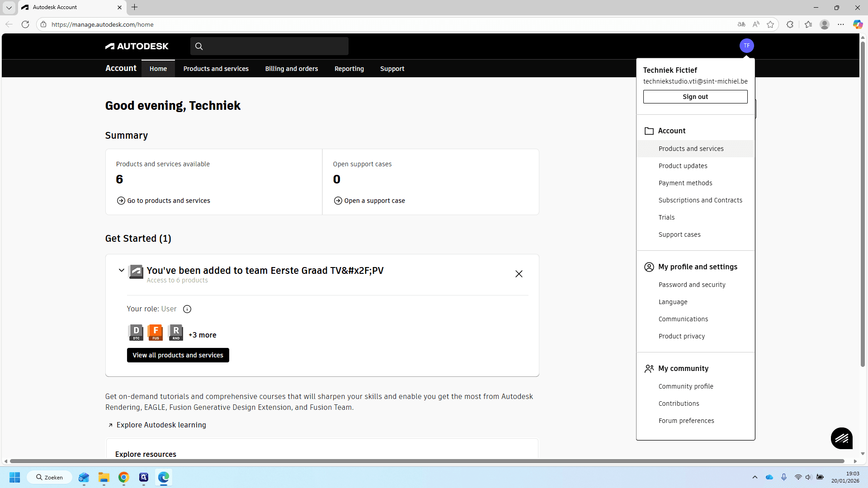Image resolution: width=868 pixels, height=488 pixels.
Task: Open browser extensions icon
Action: click(x=790, y=24)
